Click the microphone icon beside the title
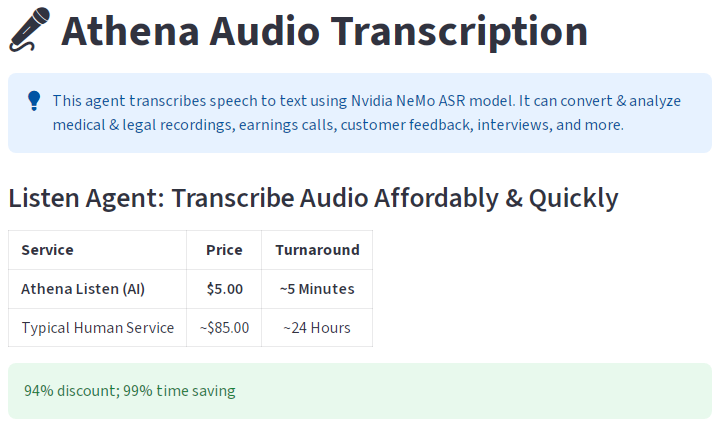Image resolution: width=716 pixels, height=423 pixels. point(30,30)
